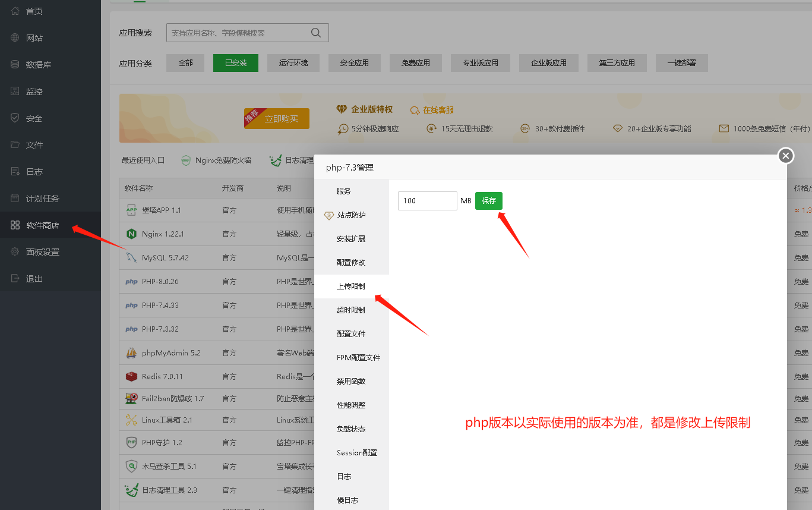Viewport: 812px width, 510px height.
Task: Click the green 保存 button
Action: [489, 201]
